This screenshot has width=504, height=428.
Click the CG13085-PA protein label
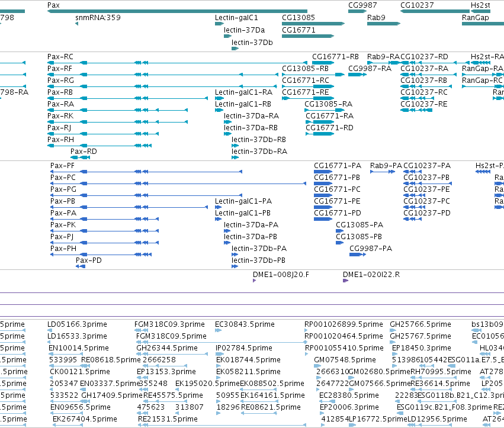359,225
